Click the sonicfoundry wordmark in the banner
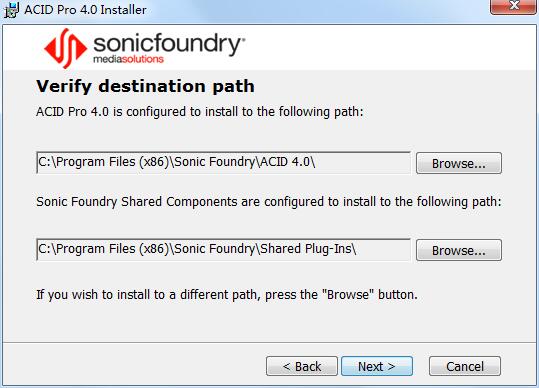The height and width of the screenshot is (388, 539). click(169, 44)
